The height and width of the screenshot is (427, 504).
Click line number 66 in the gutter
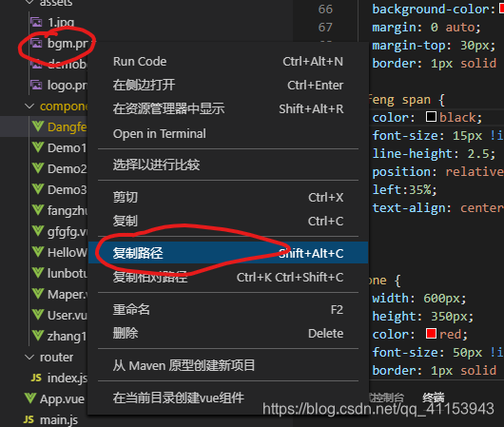325,9
